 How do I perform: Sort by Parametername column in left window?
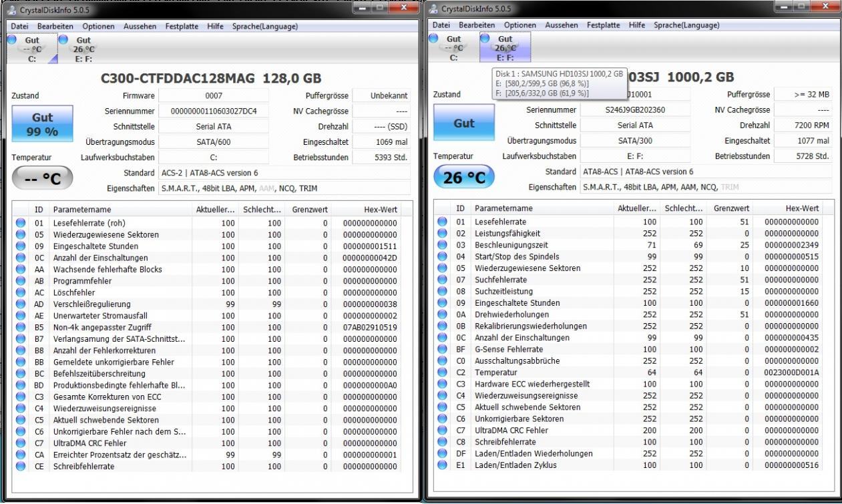coord(121,210)
